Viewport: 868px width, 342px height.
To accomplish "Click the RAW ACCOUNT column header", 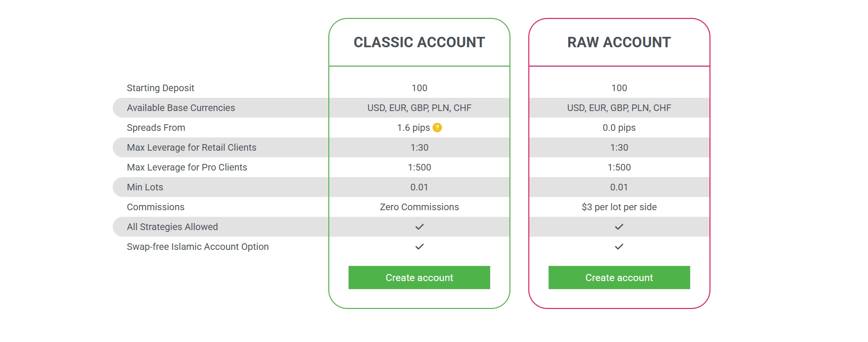I will tap(619, 42).
